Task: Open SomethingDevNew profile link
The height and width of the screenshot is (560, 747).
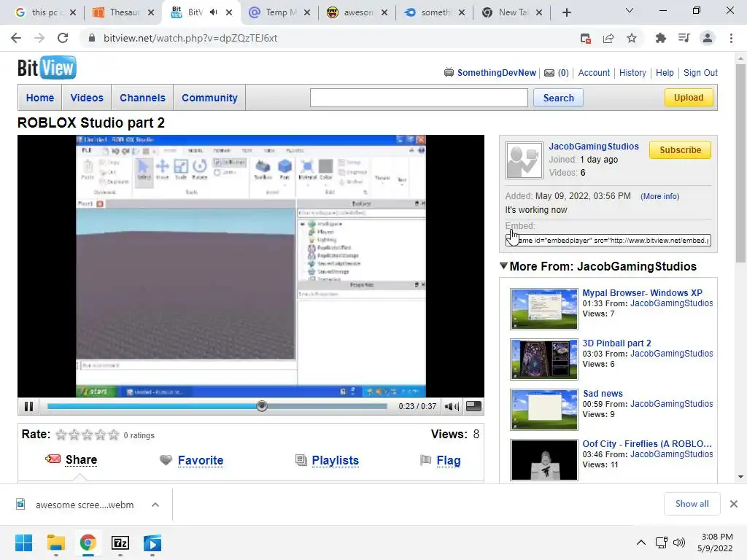Action: click(x=496, y=73)
